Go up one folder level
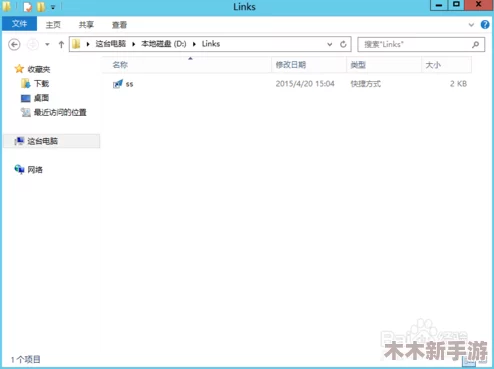Viewport: 494px width, 369px height. pos(61,44)
